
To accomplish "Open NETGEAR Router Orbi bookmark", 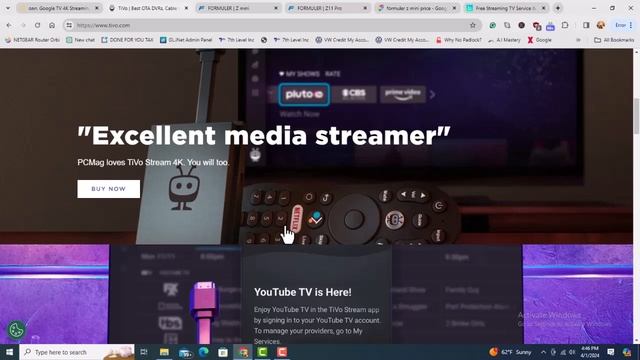I will tap(32, 40).
